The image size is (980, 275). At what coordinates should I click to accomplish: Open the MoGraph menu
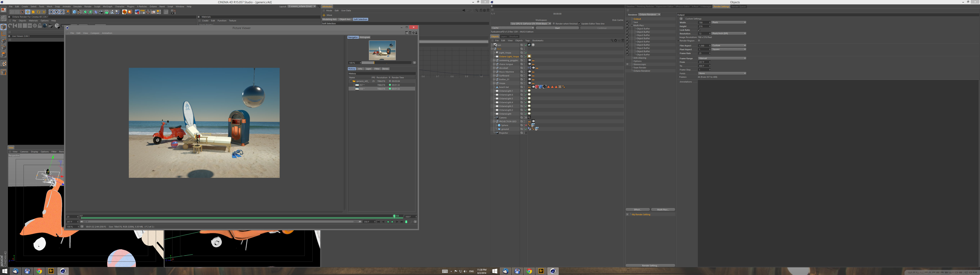click(x=108, y=6)
